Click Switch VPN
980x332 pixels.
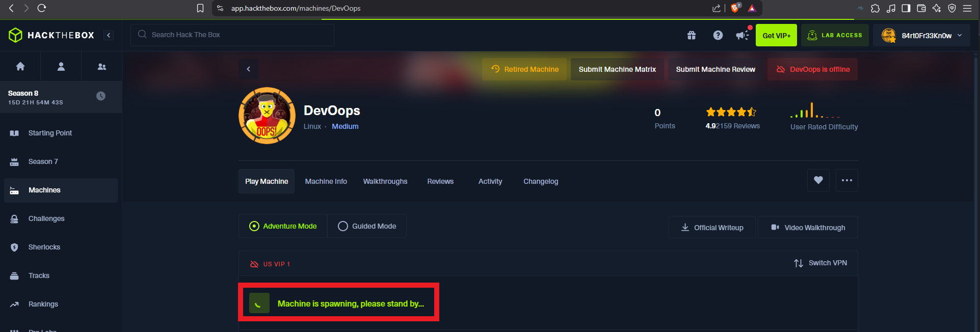pos(820,263)
